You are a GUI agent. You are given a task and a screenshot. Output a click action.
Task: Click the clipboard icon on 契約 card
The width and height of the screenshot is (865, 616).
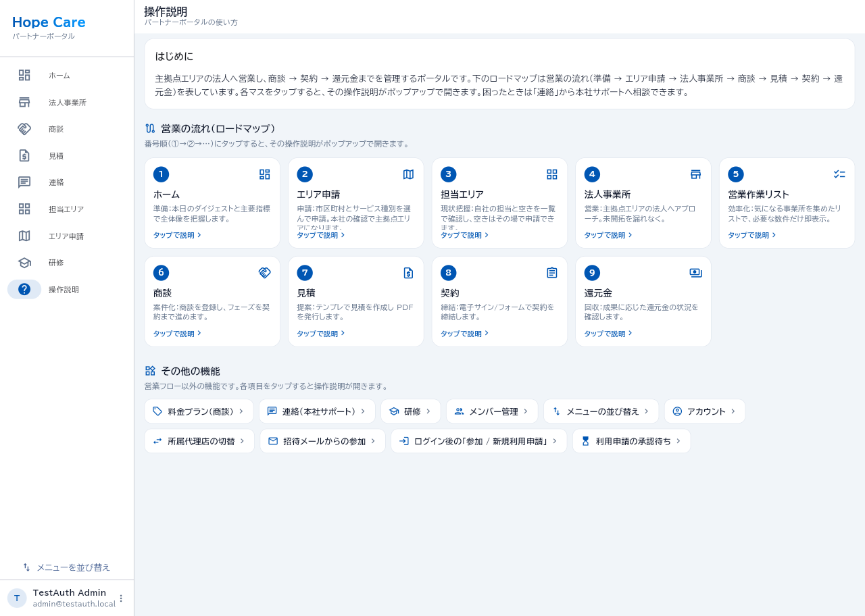(x=552, y=273)
